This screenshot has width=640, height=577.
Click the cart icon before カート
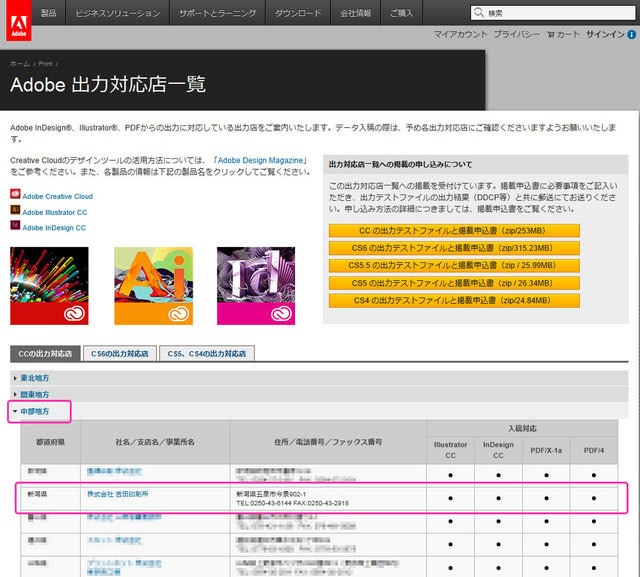(x=551, y=35)
